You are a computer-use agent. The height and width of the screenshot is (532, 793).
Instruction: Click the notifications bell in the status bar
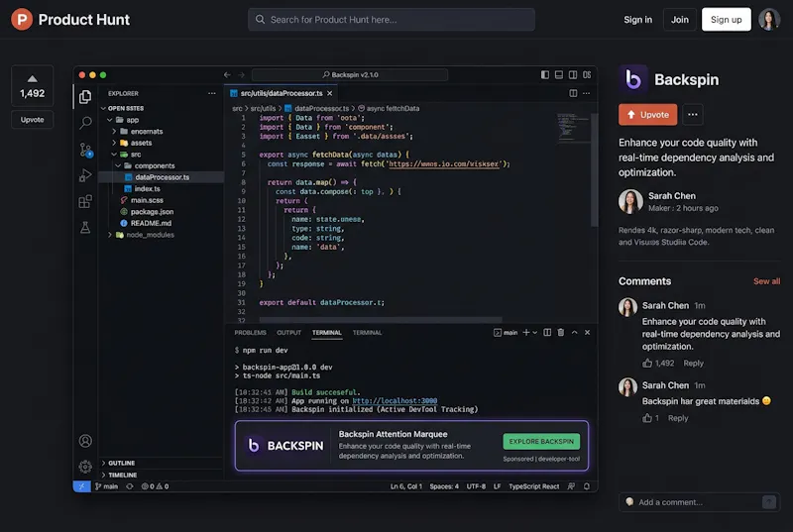587,486
